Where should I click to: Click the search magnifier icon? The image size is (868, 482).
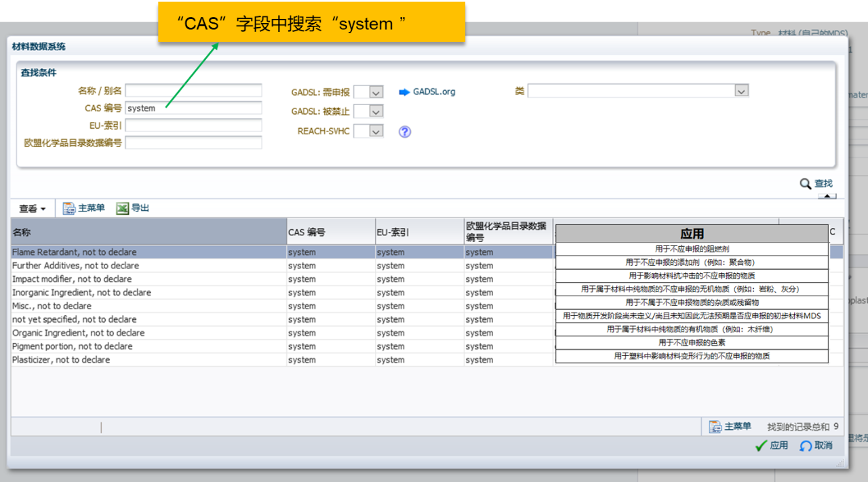tap(806, 184)
